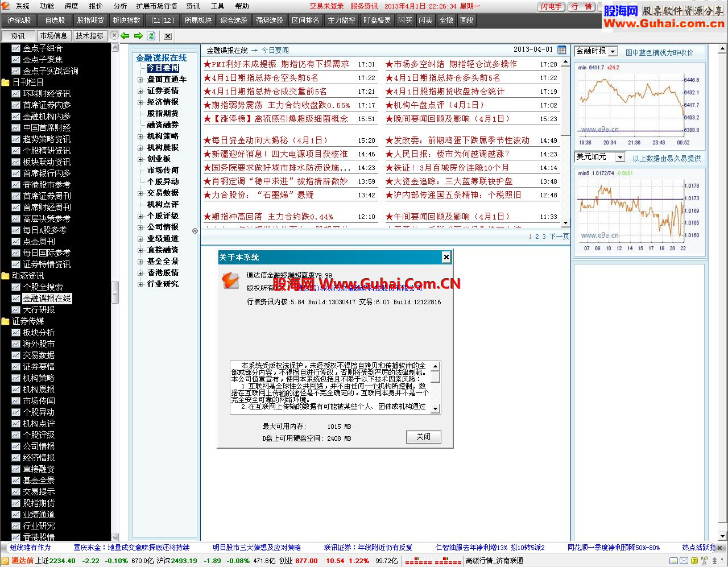Open the 金融时报 chart selector dropdown

(613, 51)
